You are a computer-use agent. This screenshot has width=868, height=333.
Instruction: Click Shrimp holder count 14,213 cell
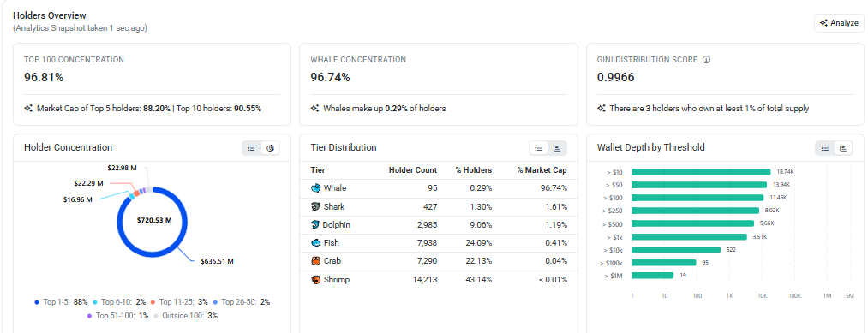[x=425, y=279]
